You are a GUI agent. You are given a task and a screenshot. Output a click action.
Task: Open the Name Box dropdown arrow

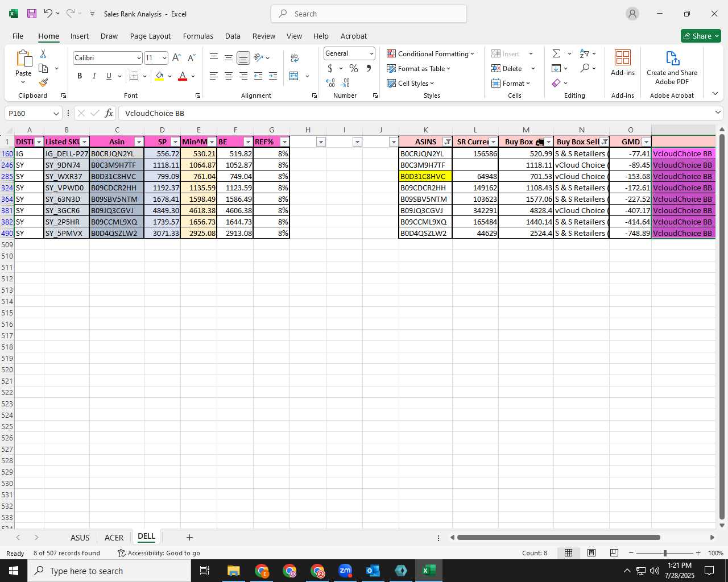pos(56,114)
